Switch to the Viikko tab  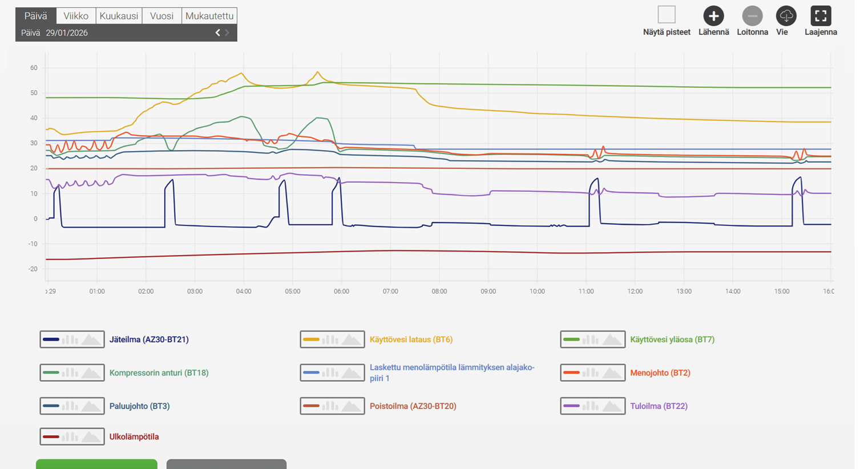76,16
